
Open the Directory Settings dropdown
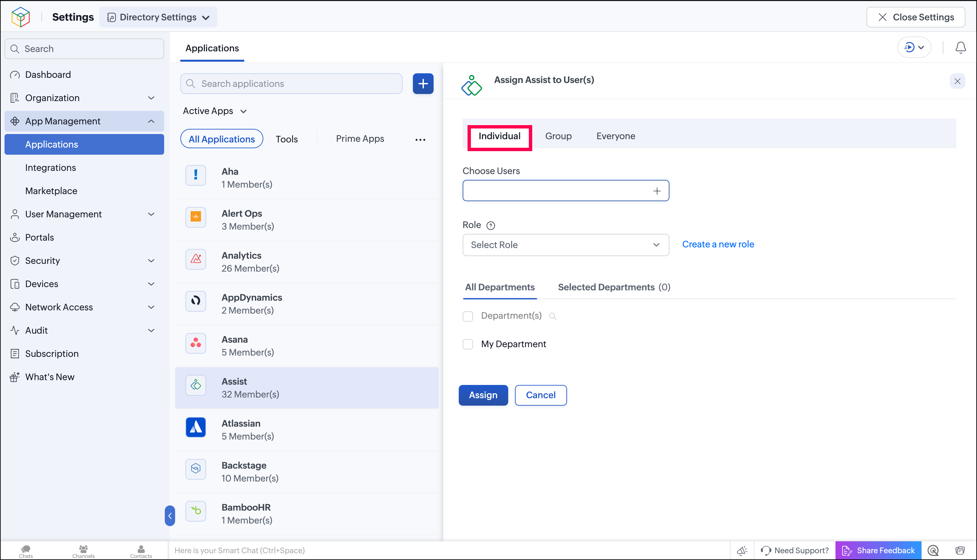158,17
